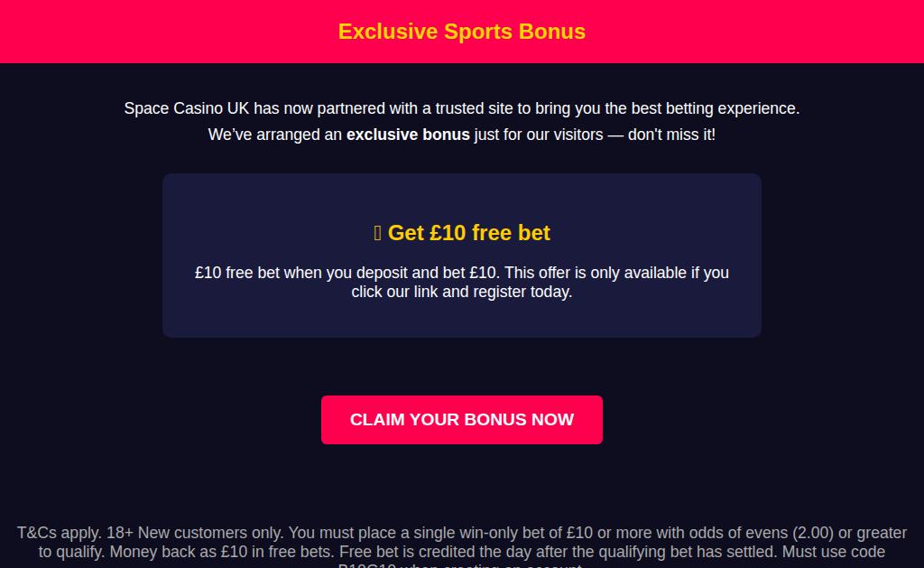Click the bold exclusive bonus text
Screen dimensions: 924x568
pyautogui.click(x=408, y=135)
